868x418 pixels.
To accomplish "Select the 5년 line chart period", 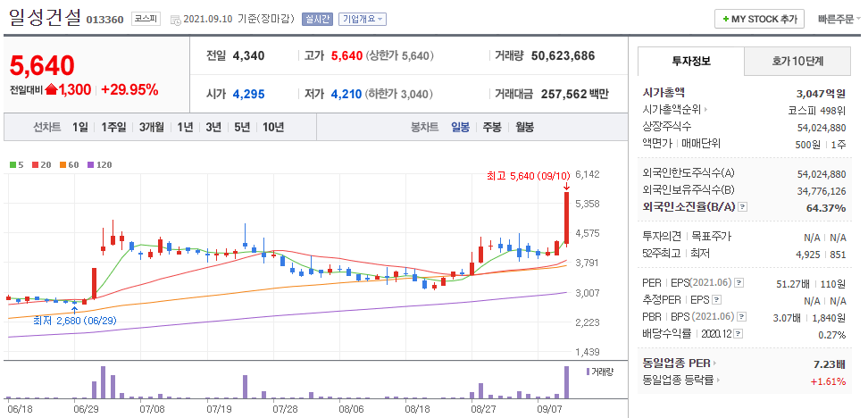I will tap(242, 128).
